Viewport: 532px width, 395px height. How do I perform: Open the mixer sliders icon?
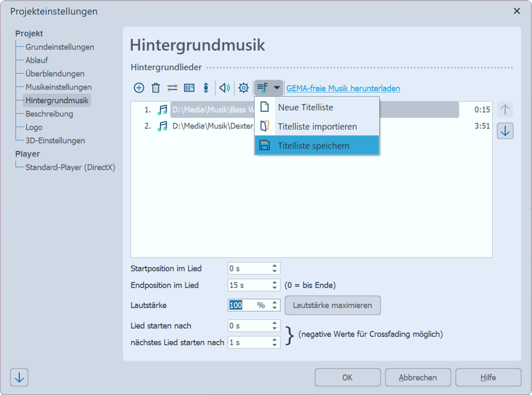[x=189, y=88]
